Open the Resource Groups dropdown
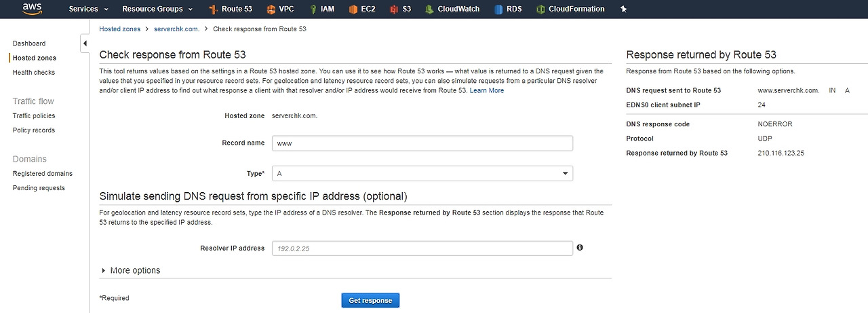 click(157, 9)
